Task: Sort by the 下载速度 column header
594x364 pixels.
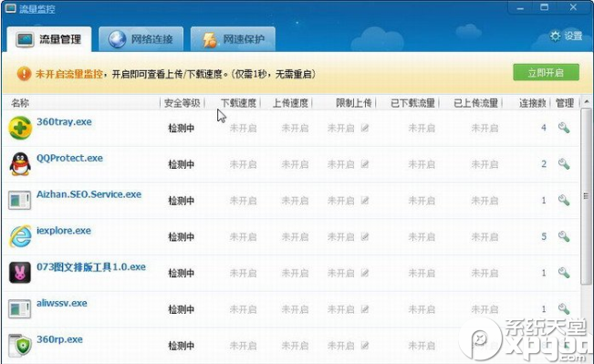Action: [238, 103]
